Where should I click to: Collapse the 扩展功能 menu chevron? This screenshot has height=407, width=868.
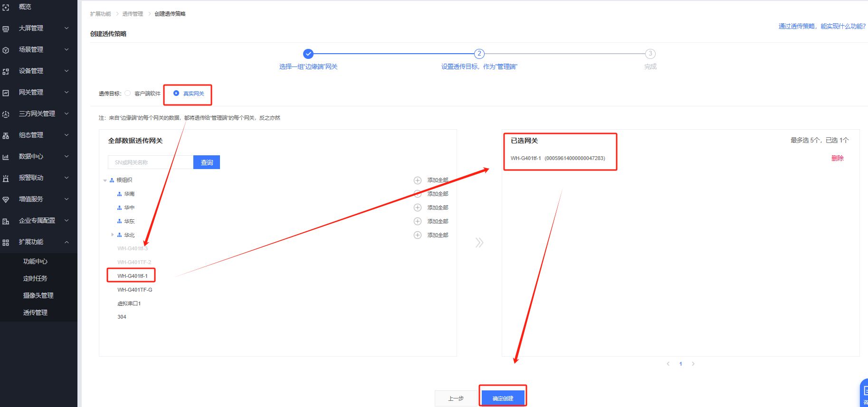tap(67, 242)
